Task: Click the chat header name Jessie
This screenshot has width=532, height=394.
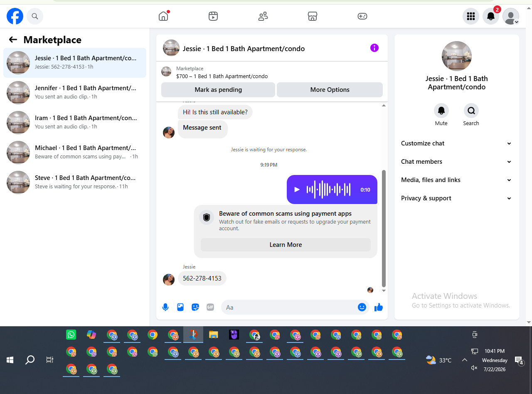Action: pyautogui.click(x=244, y=49)
